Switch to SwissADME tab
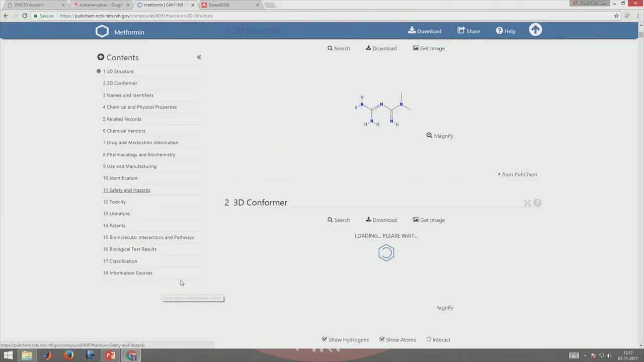The width and height of the screenshot is (644, 362). click(229, 5)
